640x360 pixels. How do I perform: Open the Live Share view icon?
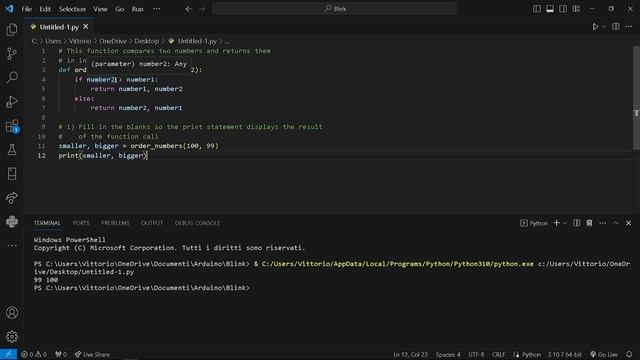[12, 198]
